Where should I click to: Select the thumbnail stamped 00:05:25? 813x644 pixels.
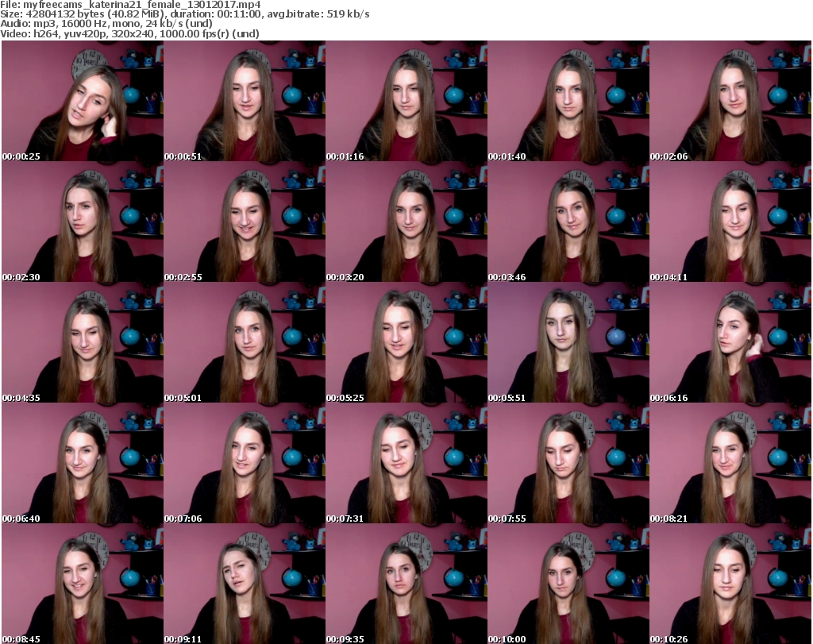tap(406, 342)
